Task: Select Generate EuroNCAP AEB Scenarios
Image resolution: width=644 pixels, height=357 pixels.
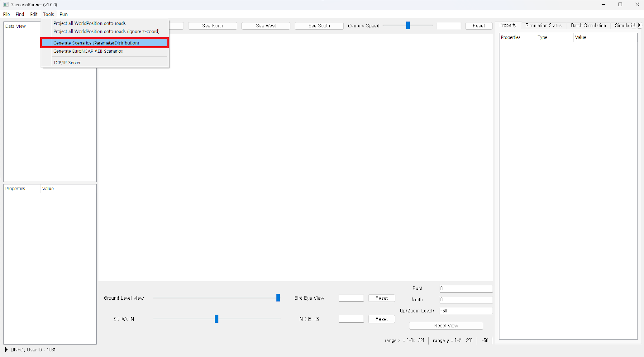Action: pos(88,51)
